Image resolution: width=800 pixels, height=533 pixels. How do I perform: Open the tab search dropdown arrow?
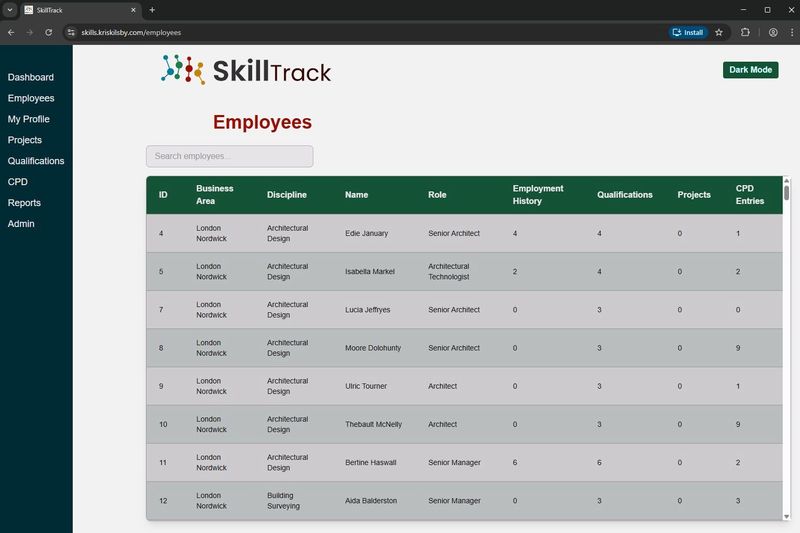[10, 10]
